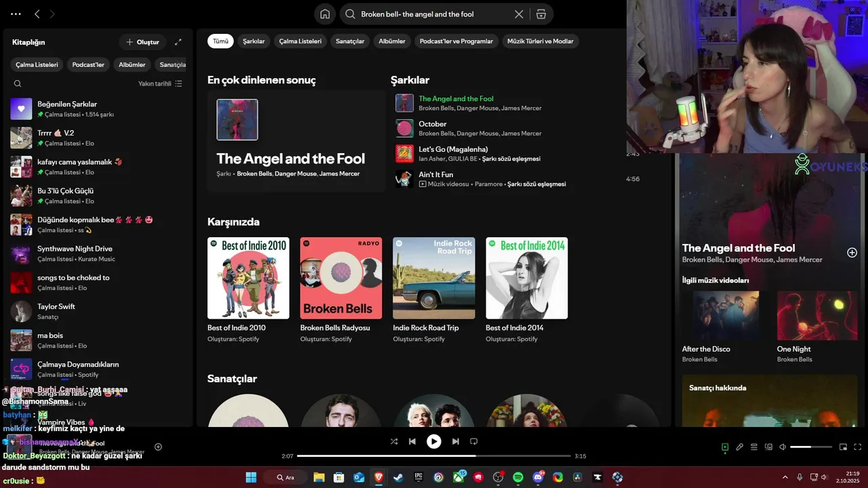This screenshot has width=868, height=488.
Task: Navigate back with the left arrow
Action: (37, 14)
